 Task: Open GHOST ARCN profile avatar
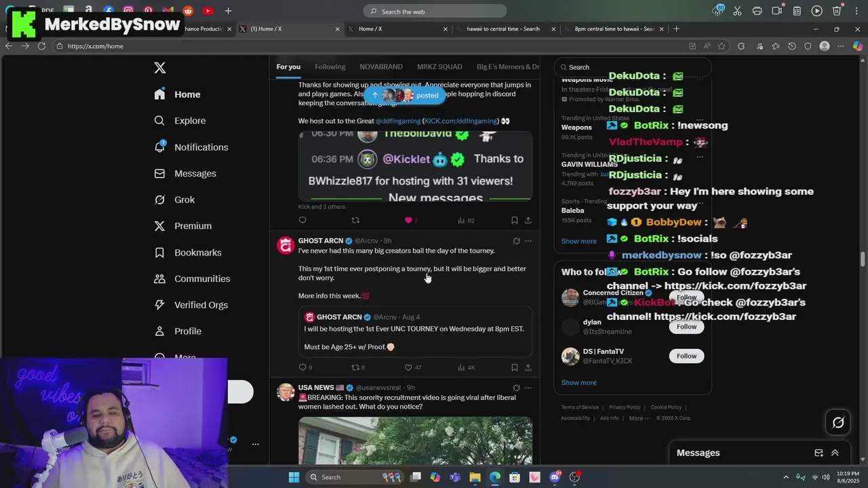point(285,245)
